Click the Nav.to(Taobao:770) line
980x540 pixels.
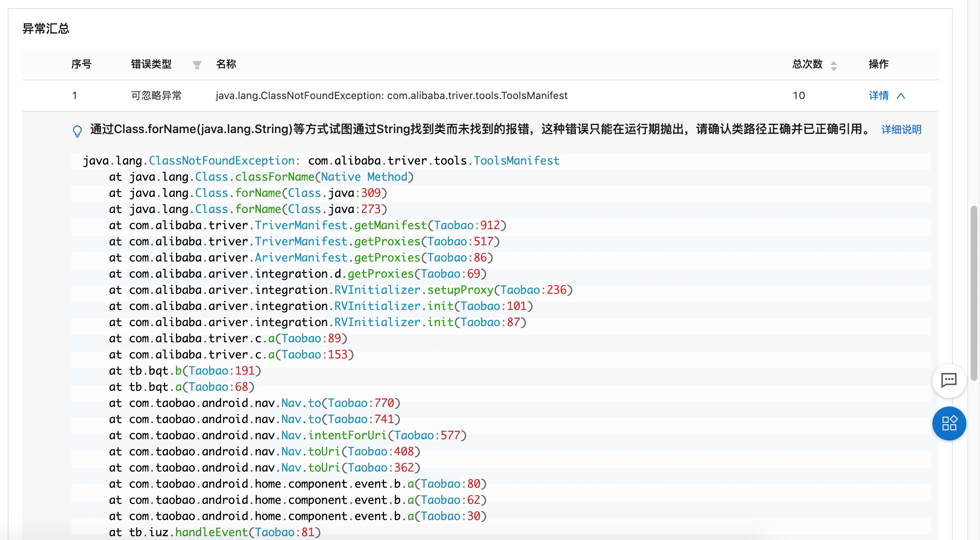click(x=255, y=403)
